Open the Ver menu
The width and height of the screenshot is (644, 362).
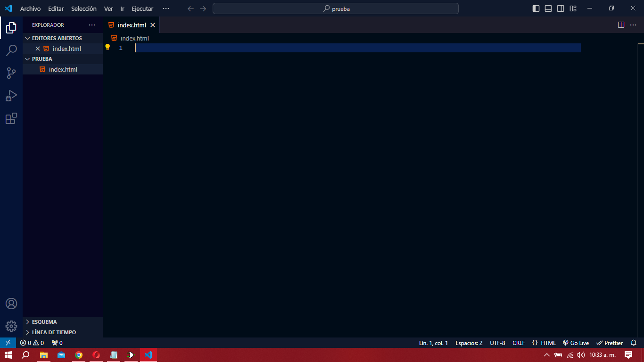(108, 8)
